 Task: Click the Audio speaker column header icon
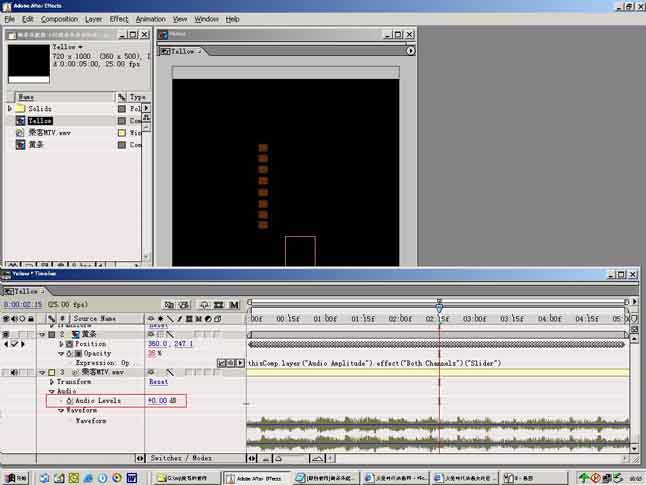(x=14, y=319)
